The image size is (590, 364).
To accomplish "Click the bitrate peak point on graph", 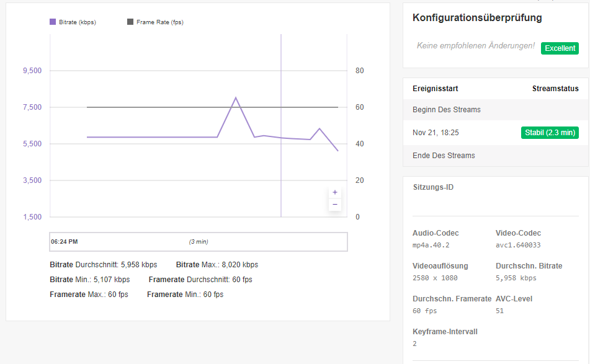I will 236,97.
